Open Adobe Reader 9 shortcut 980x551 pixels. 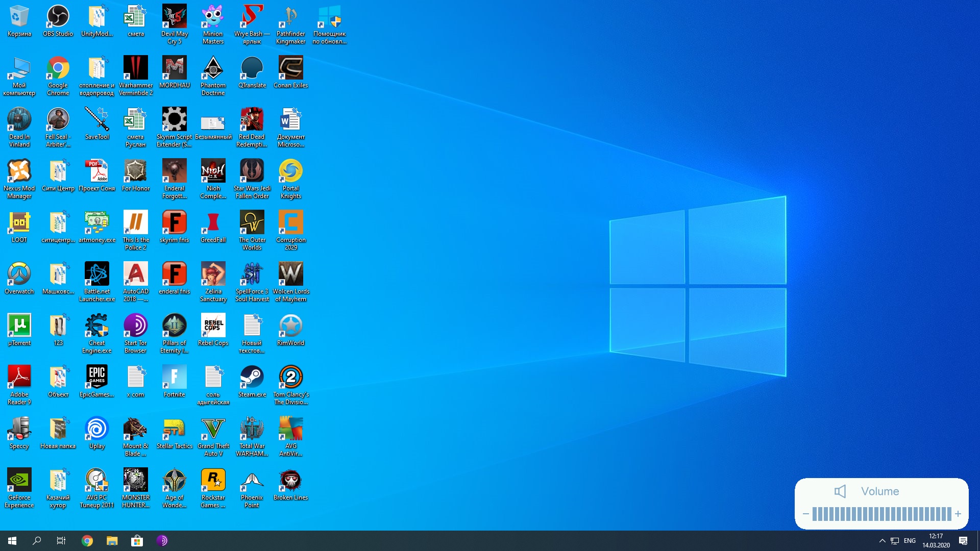coord(19,385)
